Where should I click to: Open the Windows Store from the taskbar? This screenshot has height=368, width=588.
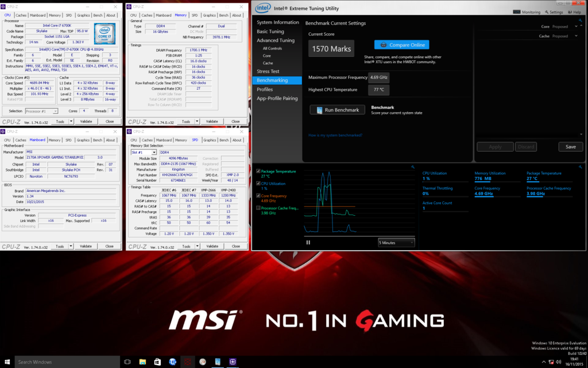pos(157,362)
